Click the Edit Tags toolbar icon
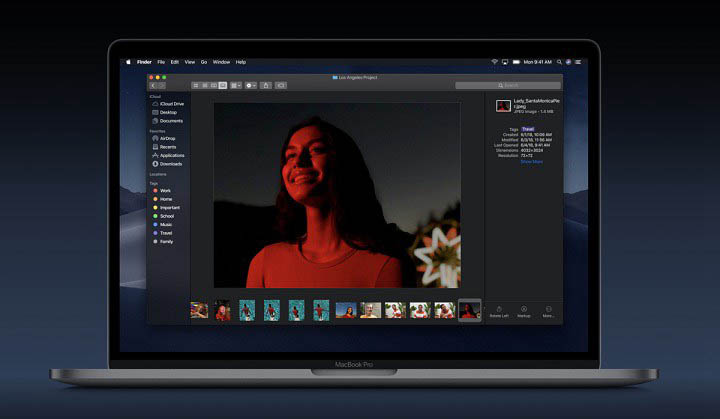 pyautogui.click(x=281, y=85)
